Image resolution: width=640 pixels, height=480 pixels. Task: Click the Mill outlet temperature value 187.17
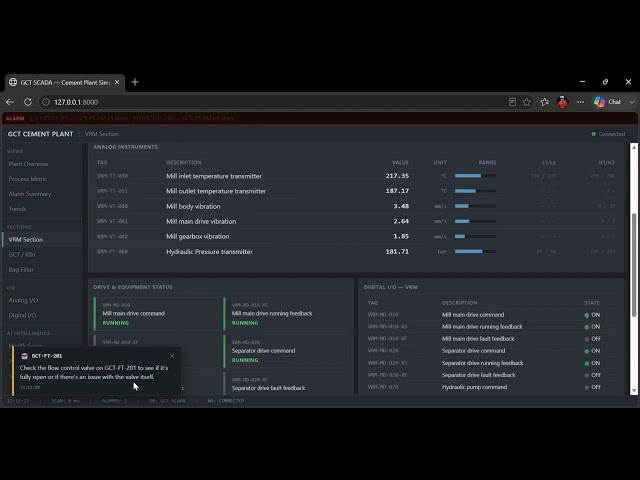pyautogui.click(x=397, y=191)
